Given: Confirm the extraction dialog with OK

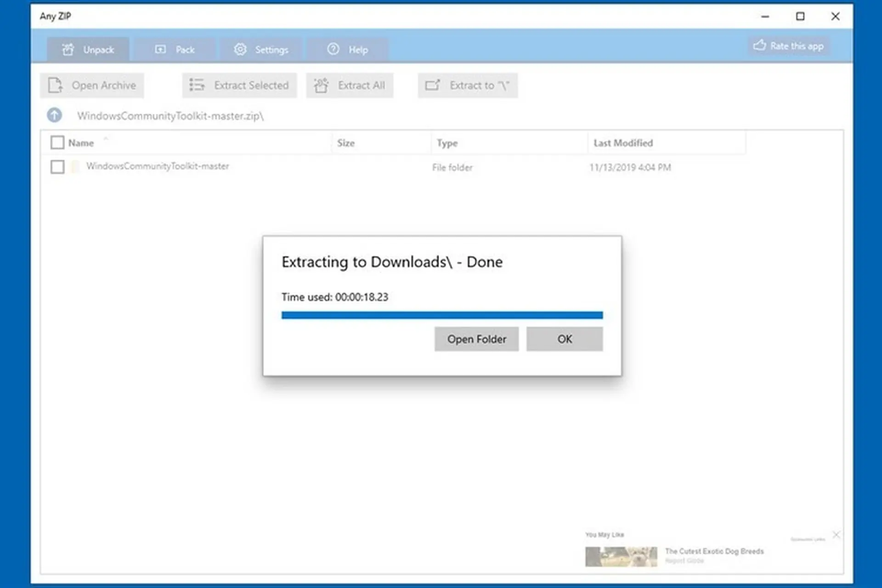Looking at the screenshot, I should [x=565, y=339].
